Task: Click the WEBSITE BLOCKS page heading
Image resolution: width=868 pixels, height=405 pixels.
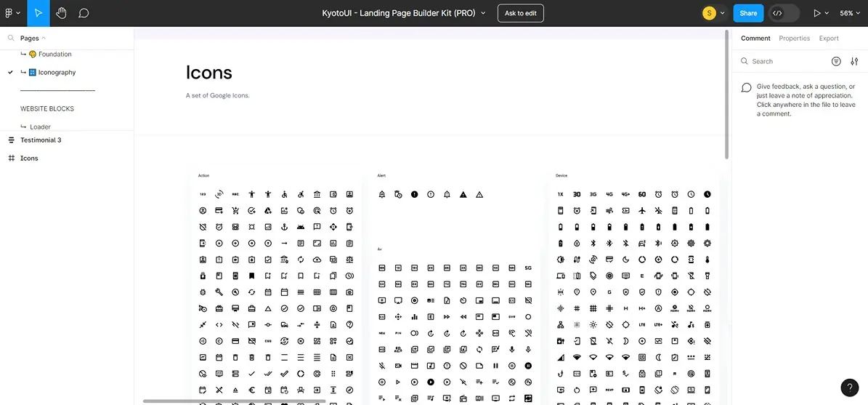Action: [47, 108]
